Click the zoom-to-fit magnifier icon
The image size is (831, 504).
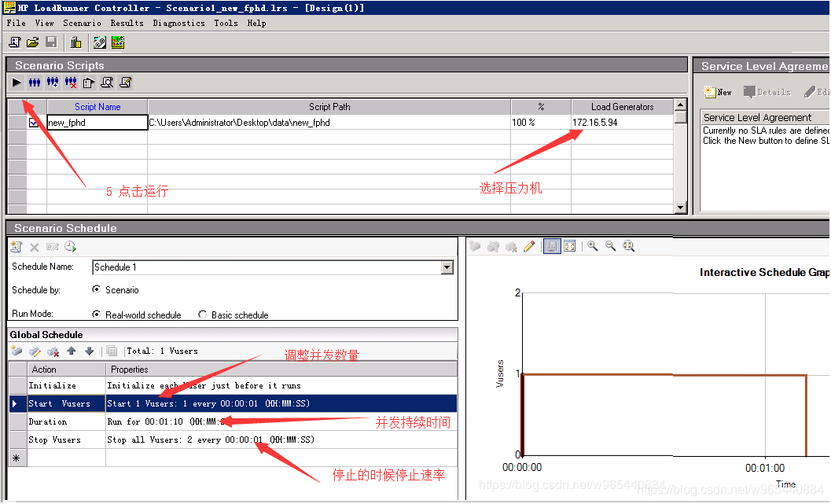(628, 246)
